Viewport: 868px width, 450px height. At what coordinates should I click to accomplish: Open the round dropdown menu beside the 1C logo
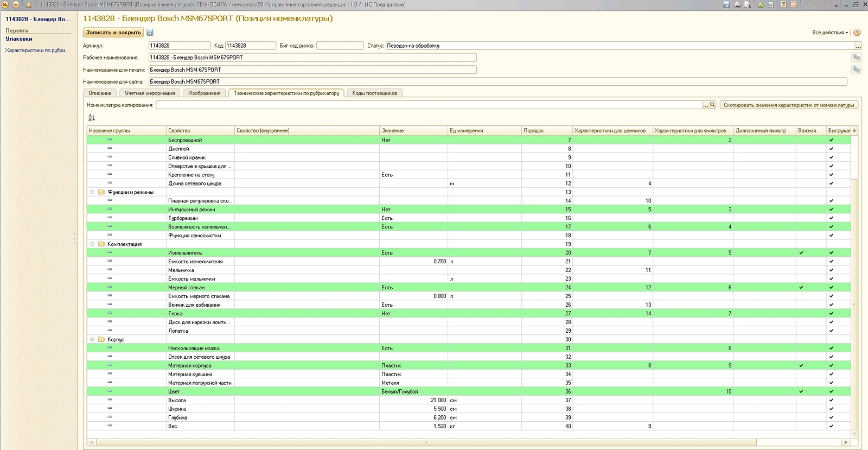point(16,4)
